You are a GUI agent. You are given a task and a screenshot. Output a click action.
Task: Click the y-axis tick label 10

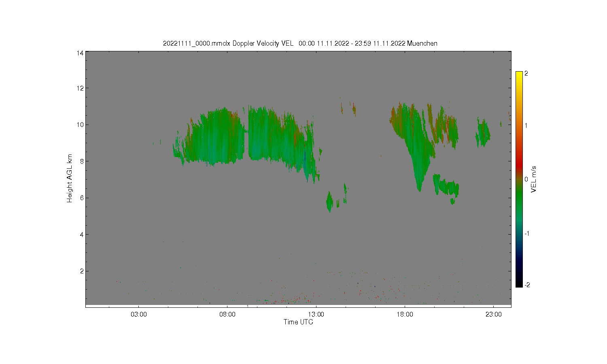click(80, 125)
